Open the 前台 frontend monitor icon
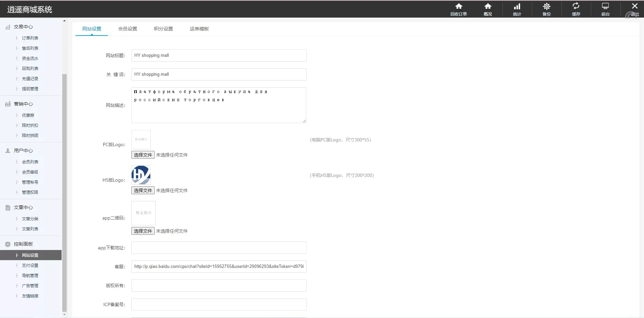 (x=605, y=6)
